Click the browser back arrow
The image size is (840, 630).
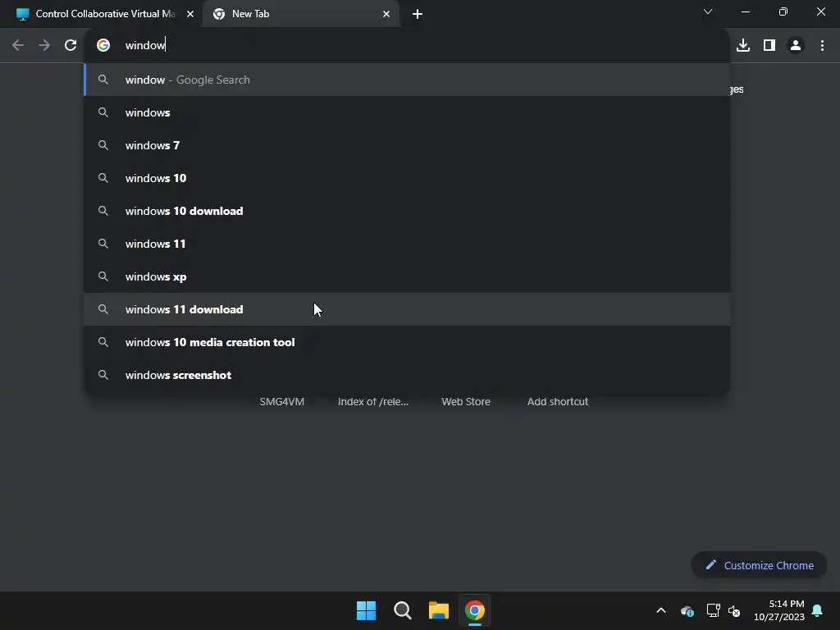[x=18, y=46]
